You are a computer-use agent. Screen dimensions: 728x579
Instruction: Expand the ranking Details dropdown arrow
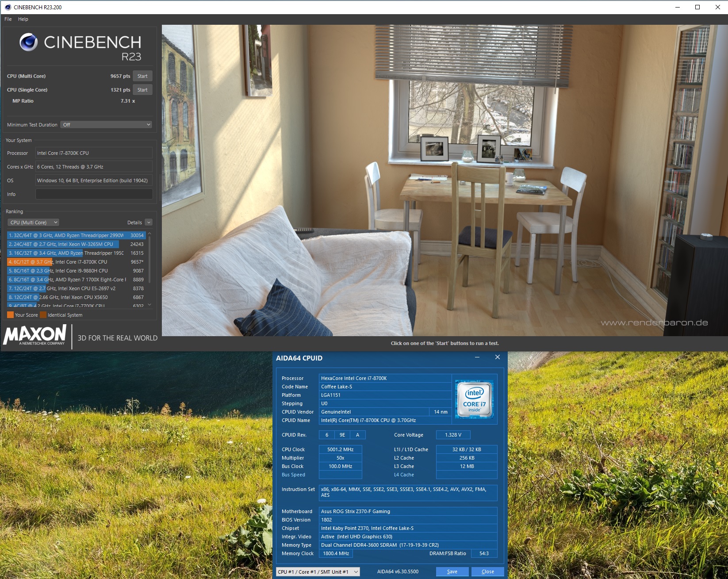click(x=149, y=222)
